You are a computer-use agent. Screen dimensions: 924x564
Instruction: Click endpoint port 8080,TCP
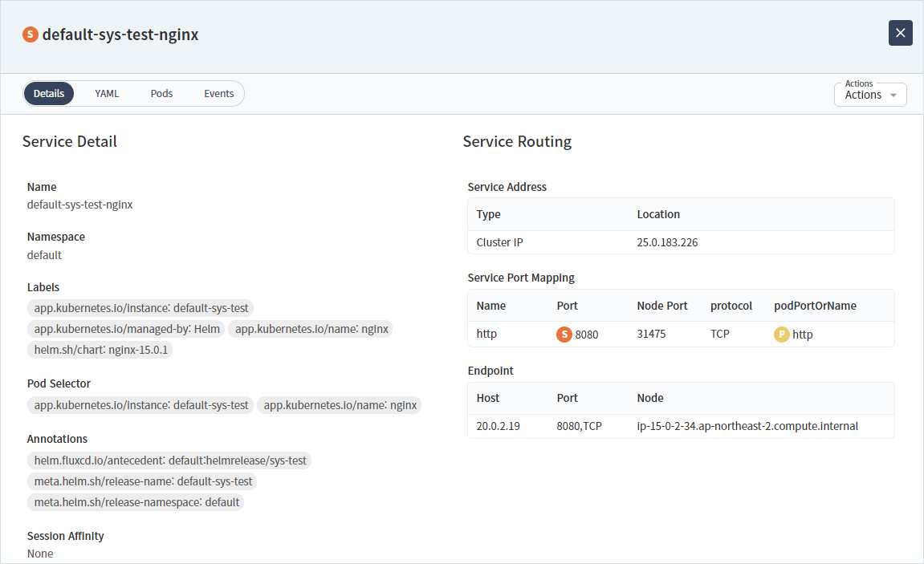(580, 426)
